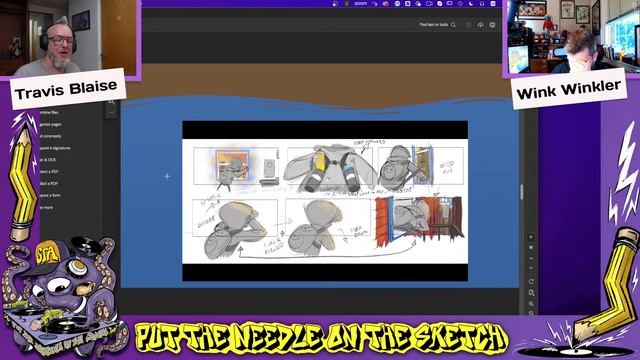Image resolution: width=640 pixels, height=360 pixels.
Task: Click the magnifier icon beside Find text or tools
Action: (453, 25)
